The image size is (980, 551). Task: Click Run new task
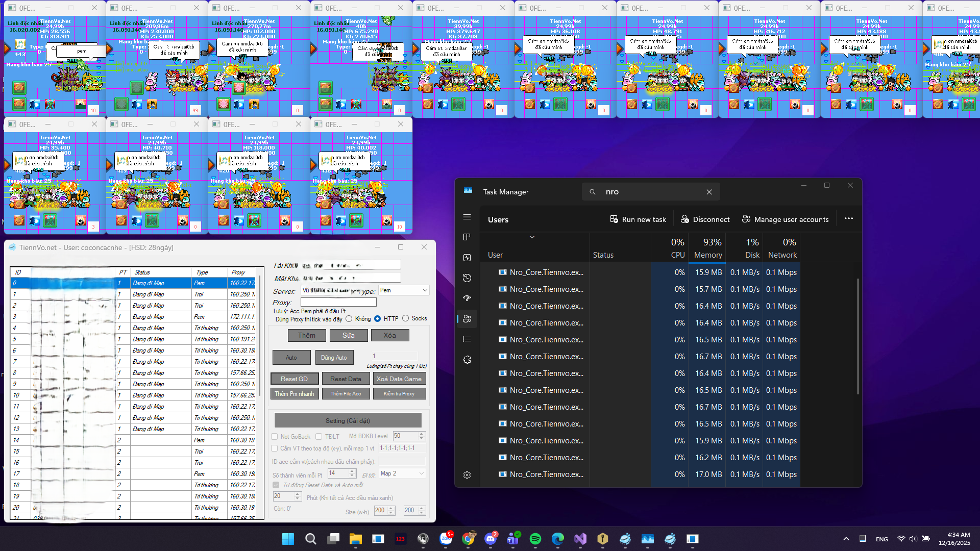coord(638,219)
